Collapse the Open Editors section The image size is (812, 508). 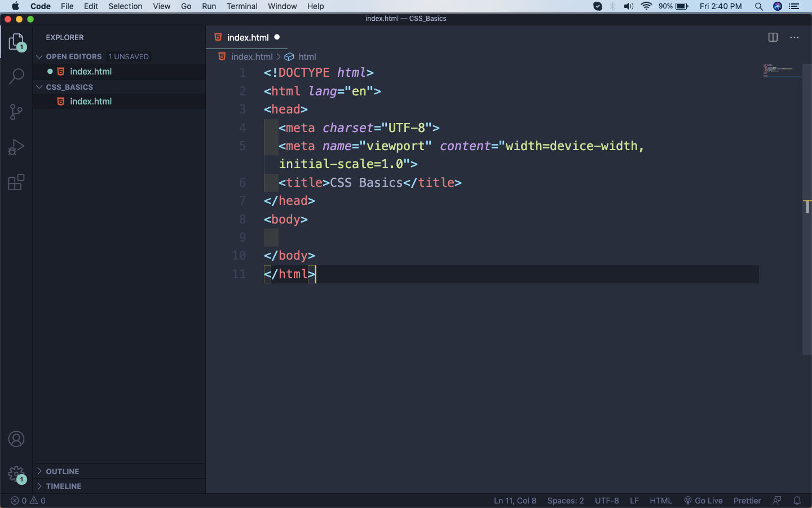39,56
